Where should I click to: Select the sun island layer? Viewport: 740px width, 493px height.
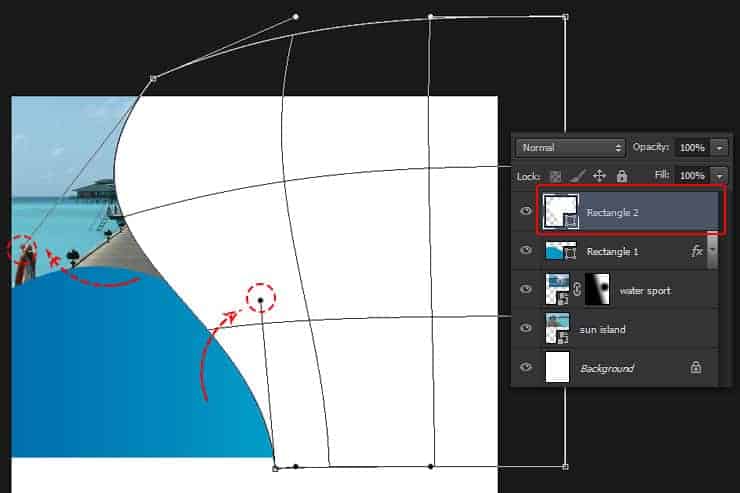(610, 329)
